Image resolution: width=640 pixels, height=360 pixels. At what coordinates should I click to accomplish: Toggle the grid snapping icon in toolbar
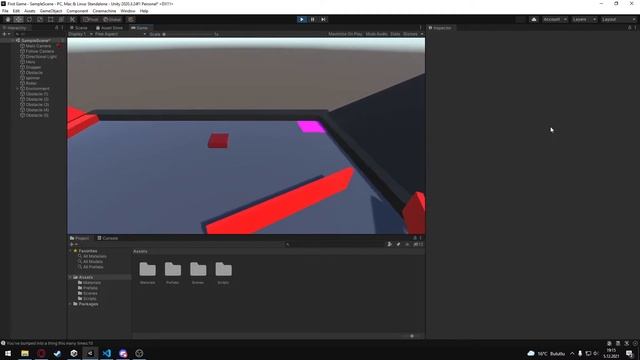click(131, 19)
